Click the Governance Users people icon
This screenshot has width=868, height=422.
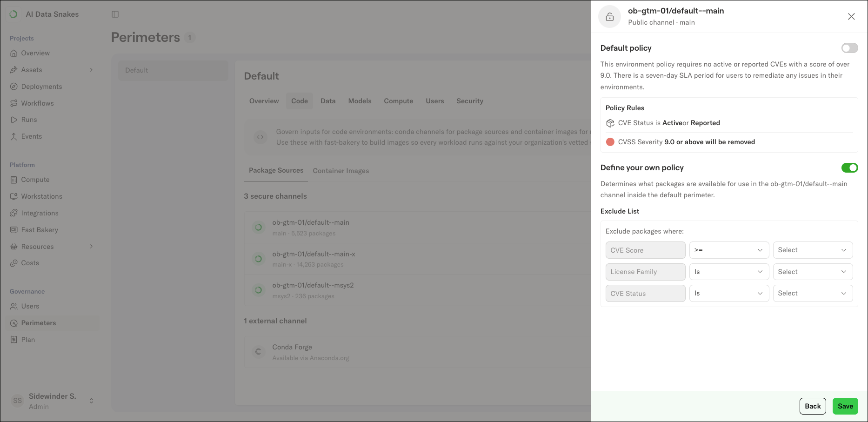pos(14,306)
